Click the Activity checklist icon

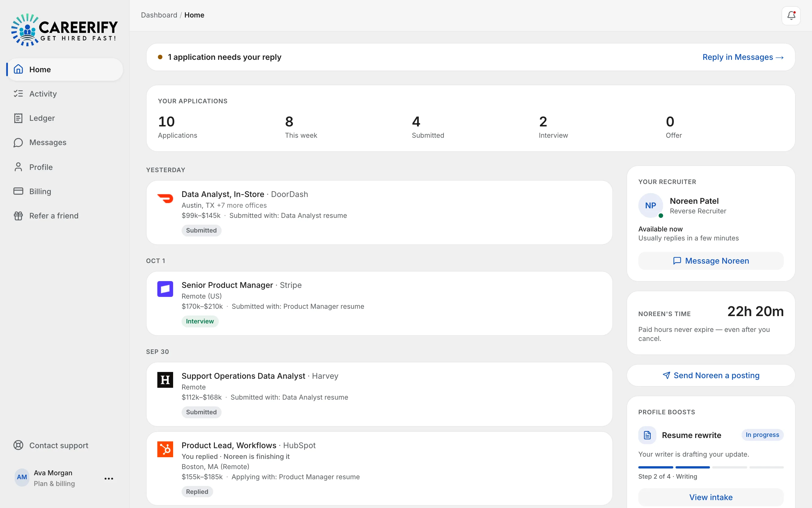click(18, 93)
